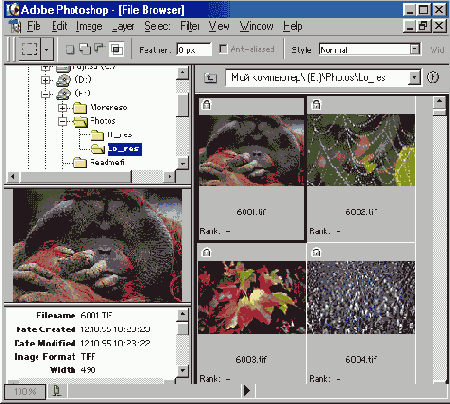450x404 pixels.
Task: Open the Filter menu
Action: 190,26
